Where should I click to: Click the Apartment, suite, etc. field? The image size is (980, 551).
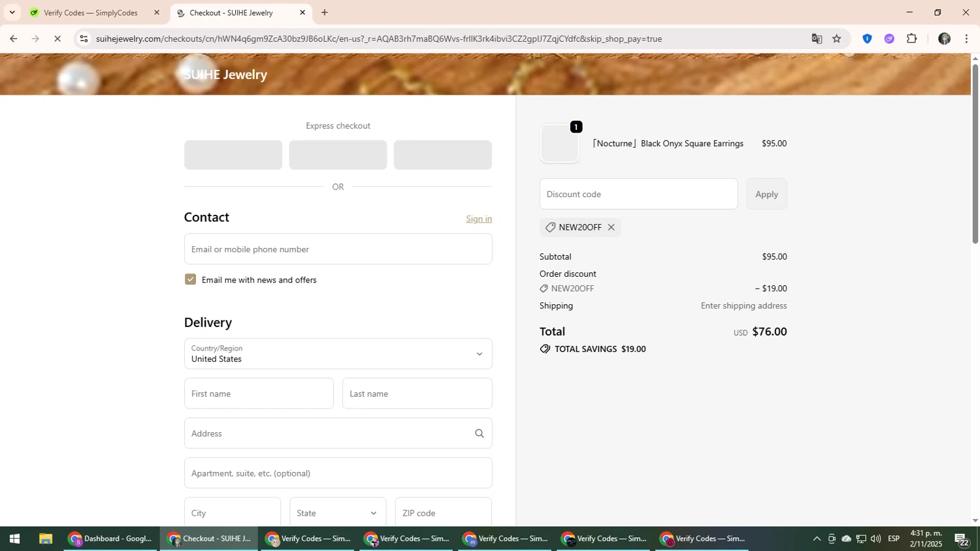(338, 473)
